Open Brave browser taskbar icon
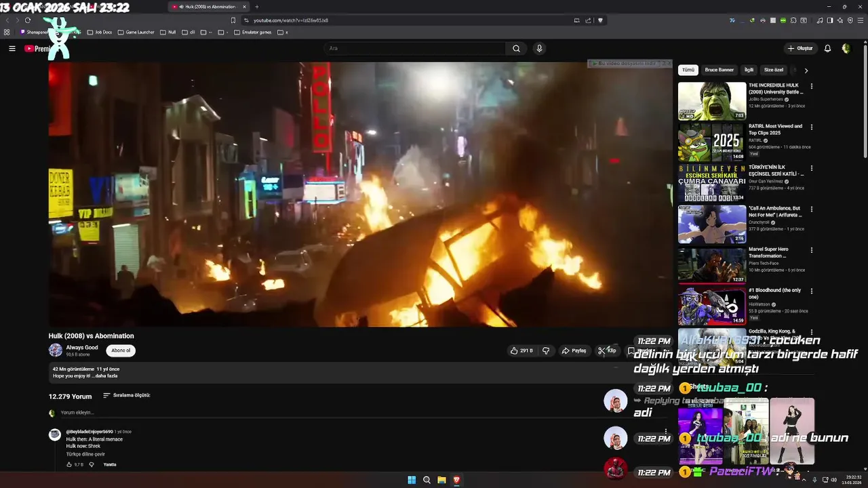The height and width of the screenshot is (488, 868). click(456, 480)
